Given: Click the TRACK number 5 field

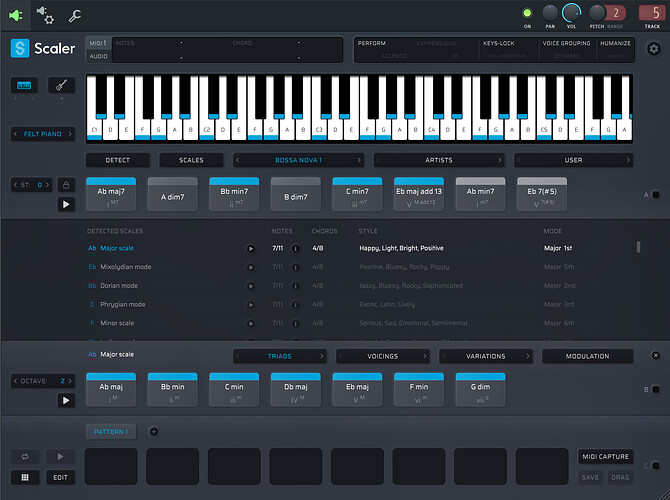Looking at the screenshot, I should 652,13.
